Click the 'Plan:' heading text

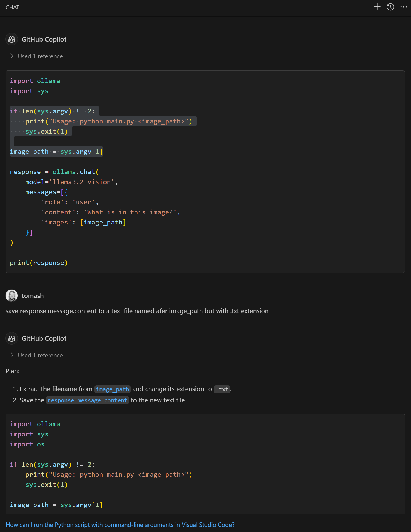point(13,371)
